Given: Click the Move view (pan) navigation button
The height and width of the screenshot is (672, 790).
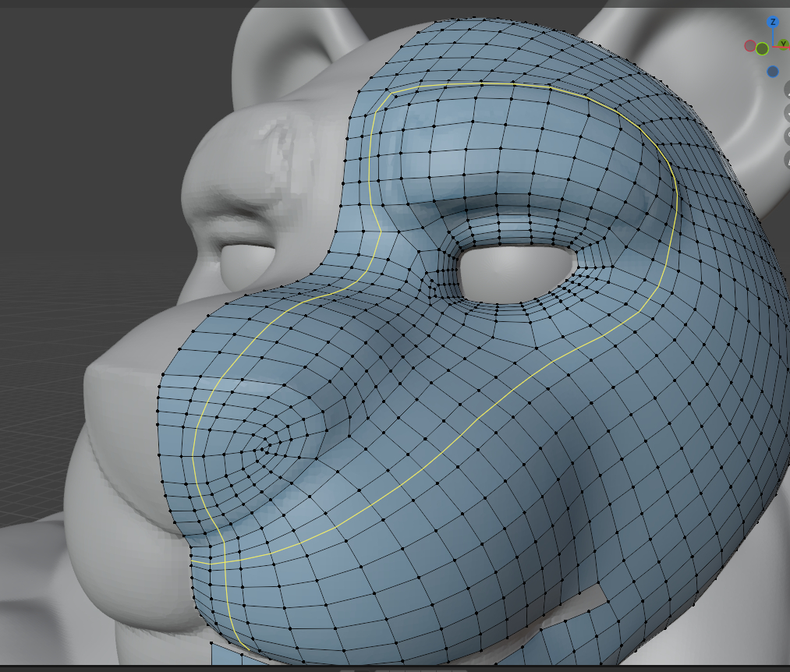Looking at the screenshot, I should click(786, 113).
